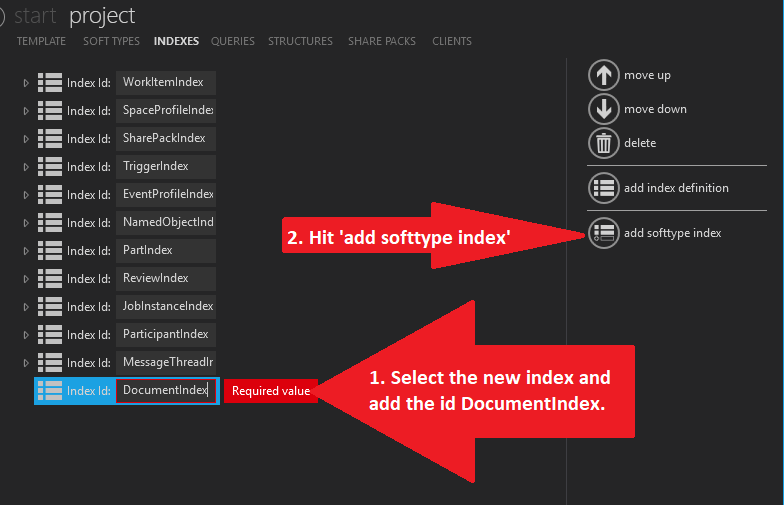Click the 'start' header link

[x=35, y=16]
